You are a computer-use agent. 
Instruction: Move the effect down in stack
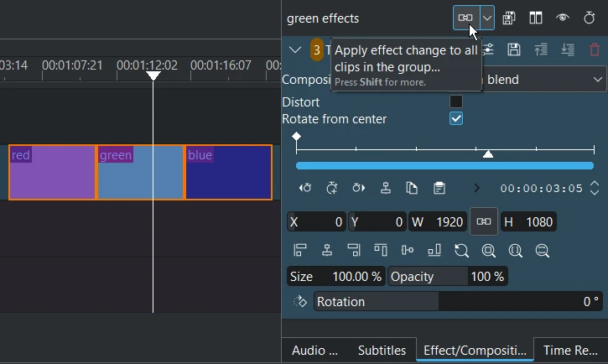coord(568,49)
